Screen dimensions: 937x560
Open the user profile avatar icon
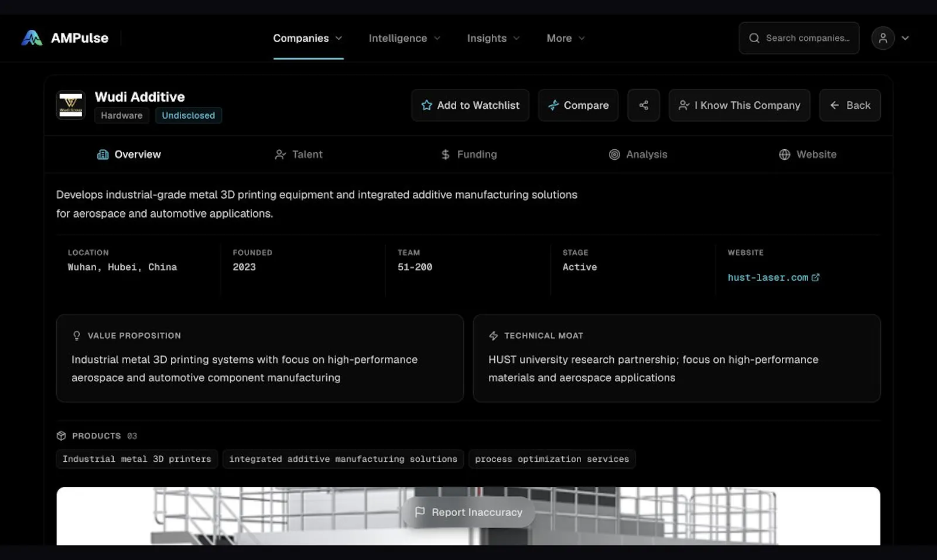883,38
